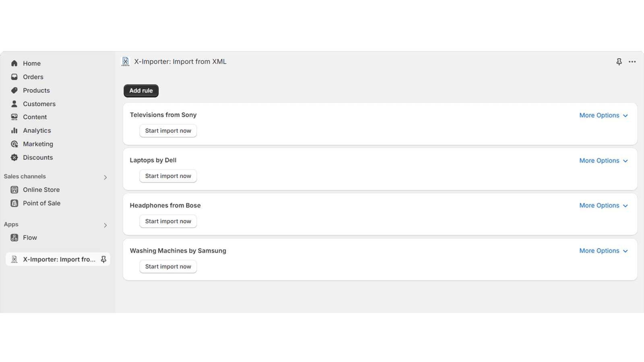Image resolution: width=644 pixels, height=362 pixels.
Task: Expand More Options for Laptops by Dell
Action: tap(603, 160)
